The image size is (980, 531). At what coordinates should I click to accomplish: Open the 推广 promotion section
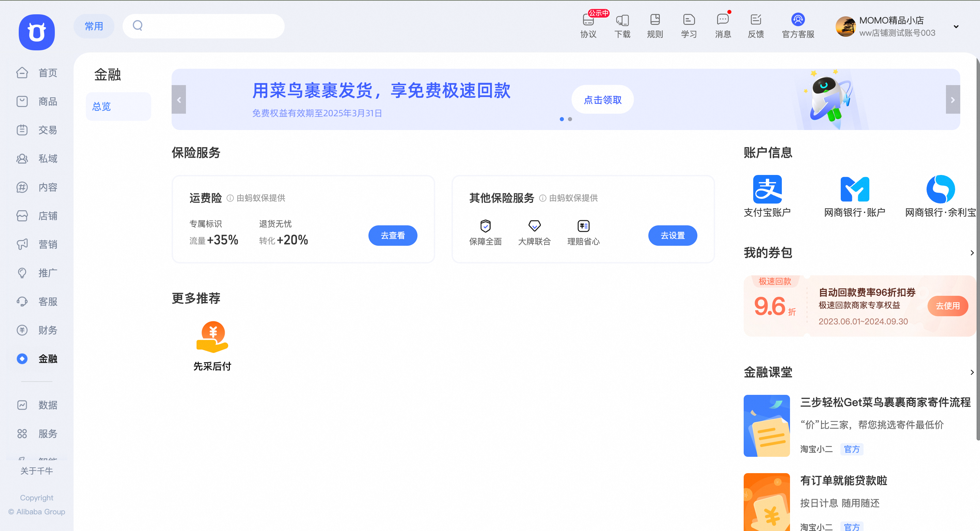pos(37,273)
